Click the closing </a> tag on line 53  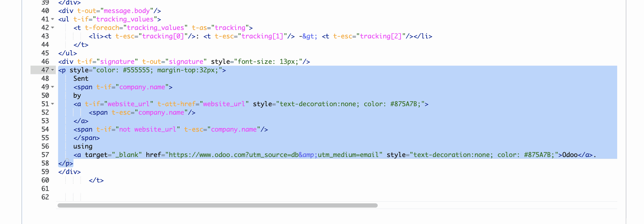tap(81, 121)
